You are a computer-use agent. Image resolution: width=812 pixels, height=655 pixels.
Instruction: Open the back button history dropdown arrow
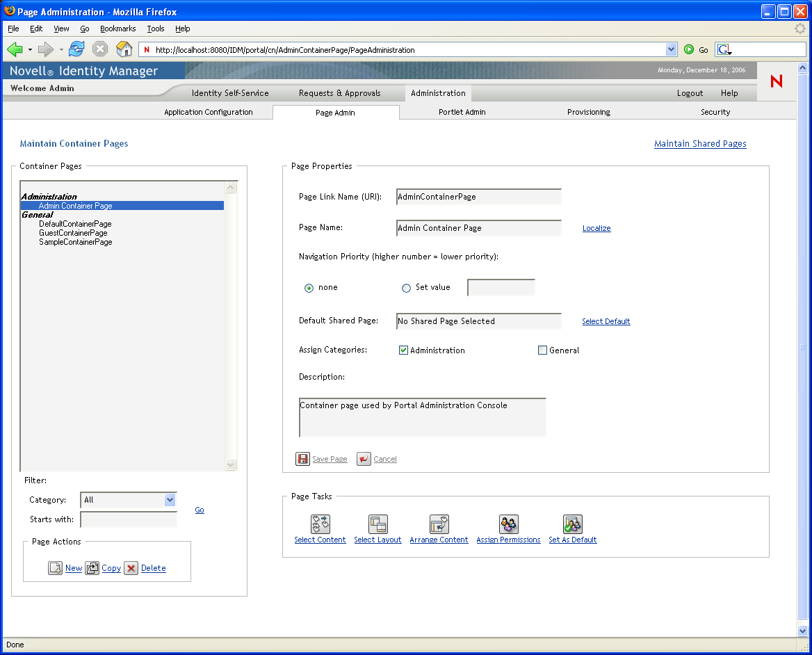click(x=31, y=50)
